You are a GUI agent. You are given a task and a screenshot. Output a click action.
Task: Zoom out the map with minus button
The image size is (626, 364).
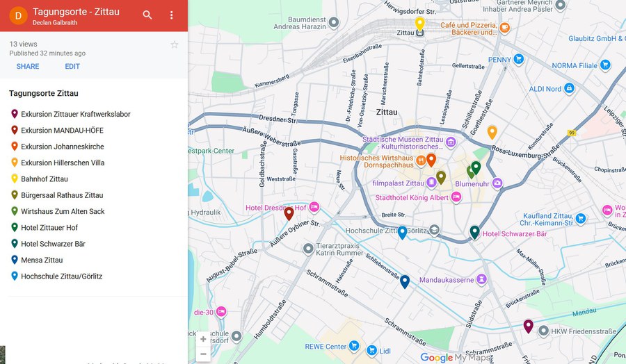[203, 354]
